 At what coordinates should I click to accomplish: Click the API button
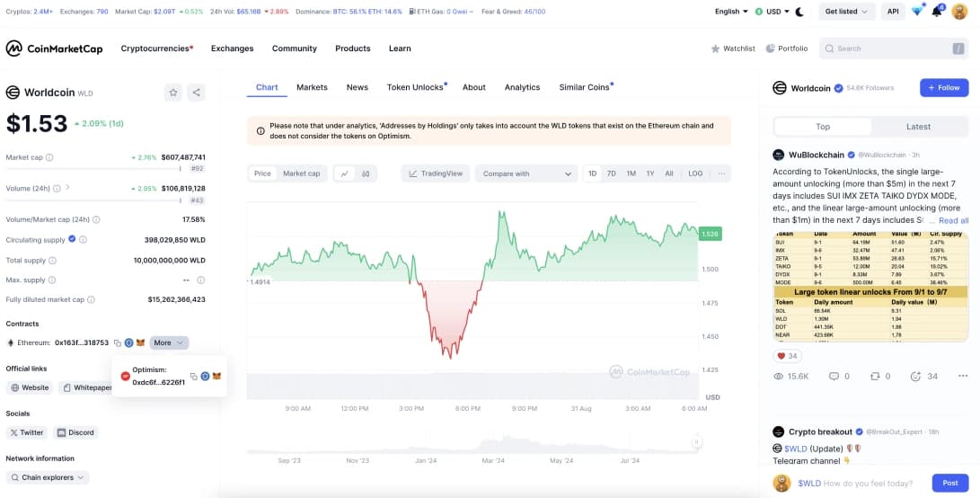[x=893, y=12]
